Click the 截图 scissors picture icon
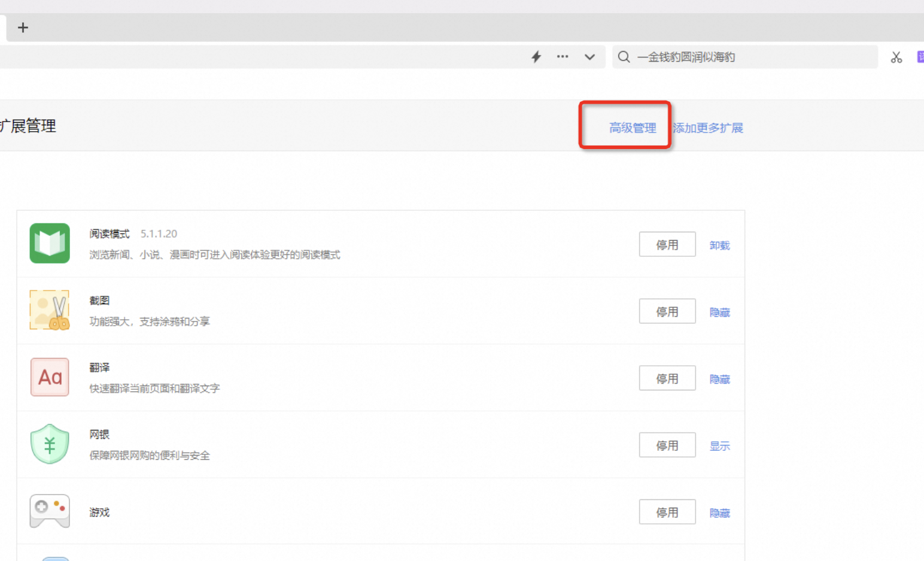Image resolution: width=924 pixels, height=561 pixels. coord(50,310)
